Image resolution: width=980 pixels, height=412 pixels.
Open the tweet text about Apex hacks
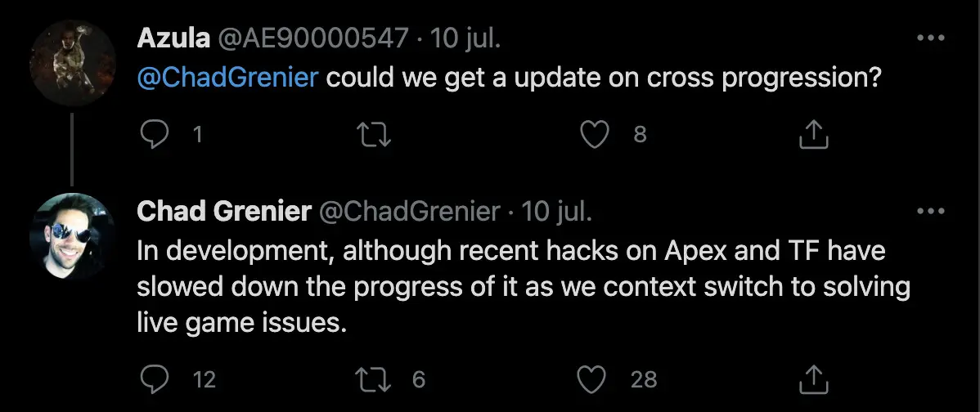[523, 287]
